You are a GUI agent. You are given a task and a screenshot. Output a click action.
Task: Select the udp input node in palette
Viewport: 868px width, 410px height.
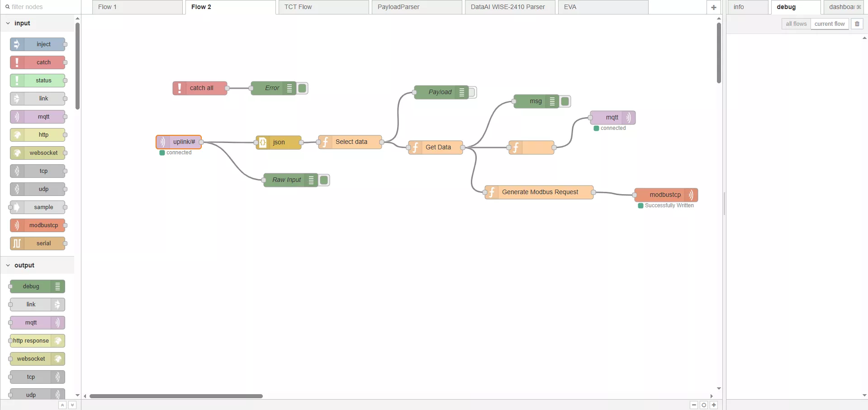pyautogui.click(x=38, y=189)
